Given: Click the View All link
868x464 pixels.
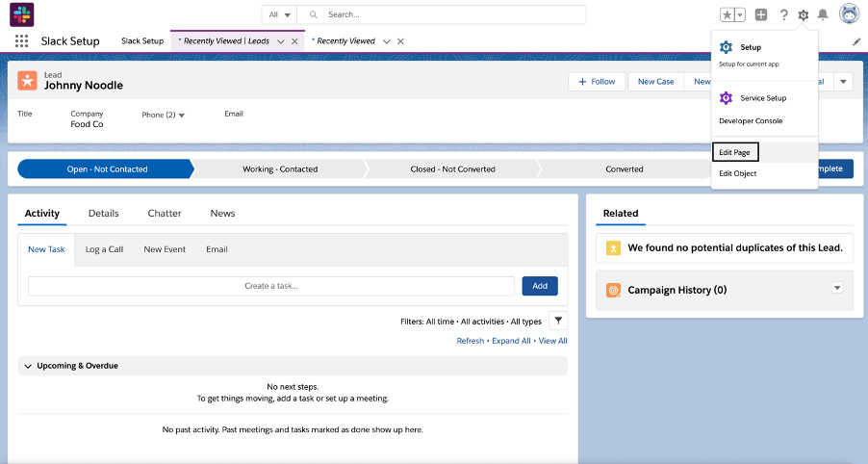Looking at the screenshot, I should coord(552,341).
